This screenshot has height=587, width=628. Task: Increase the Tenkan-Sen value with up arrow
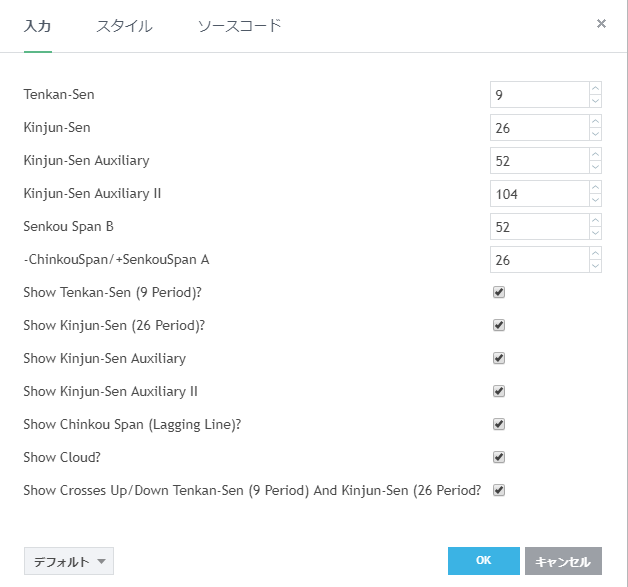(595, 89)
